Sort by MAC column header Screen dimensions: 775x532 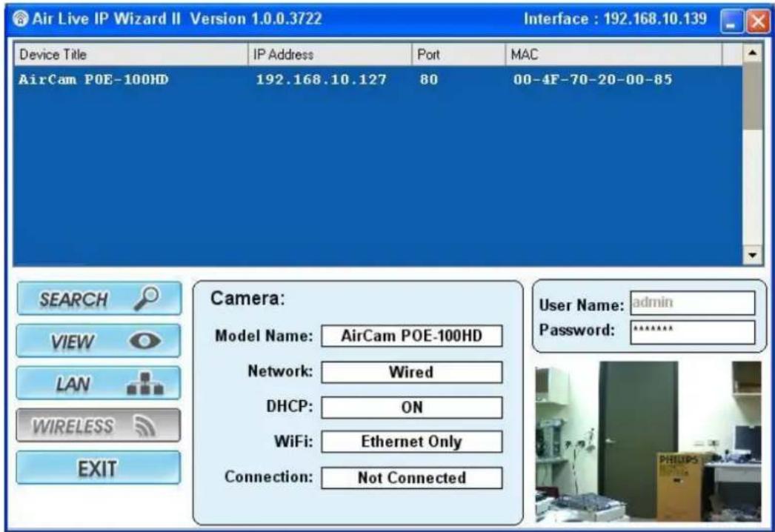pyautogui.click(x=613, y=54)
